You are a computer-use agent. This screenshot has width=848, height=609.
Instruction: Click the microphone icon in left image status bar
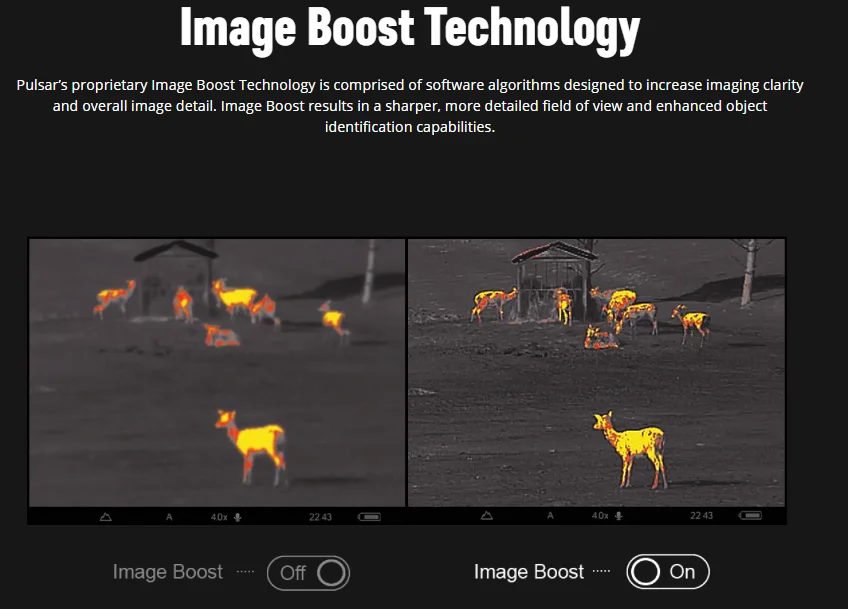click(x=237, y=517)
